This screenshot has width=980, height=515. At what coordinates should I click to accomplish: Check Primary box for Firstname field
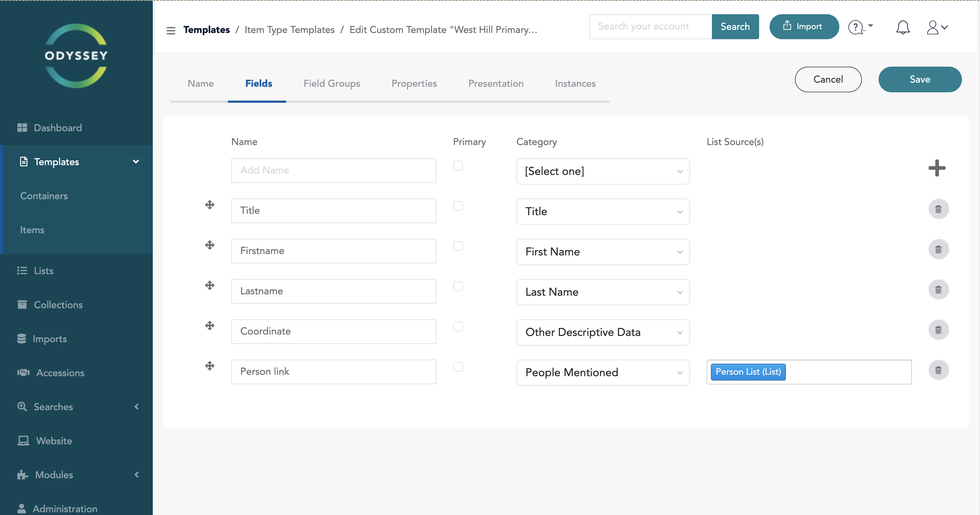click(x=458, y=246)
